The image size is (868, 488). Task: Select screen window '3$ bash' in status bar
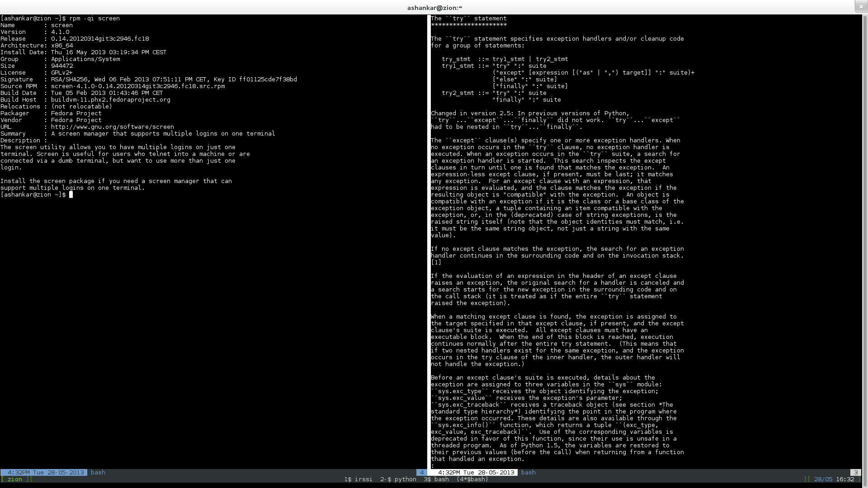[436, 479]
